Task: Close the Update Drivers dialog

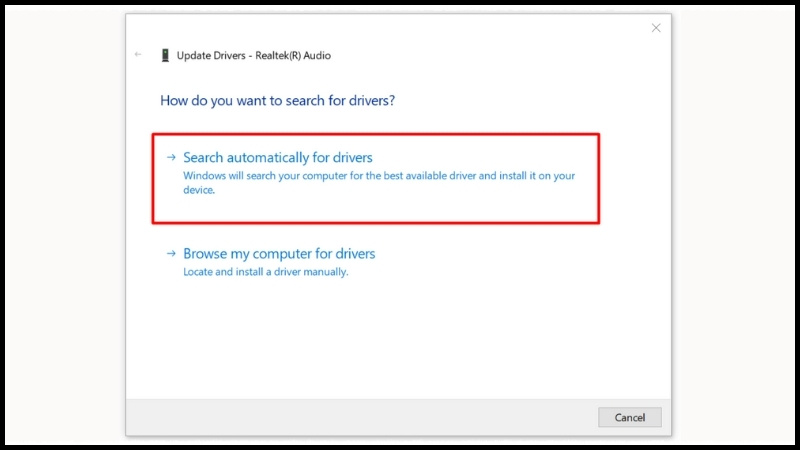Action: (656, 28)
